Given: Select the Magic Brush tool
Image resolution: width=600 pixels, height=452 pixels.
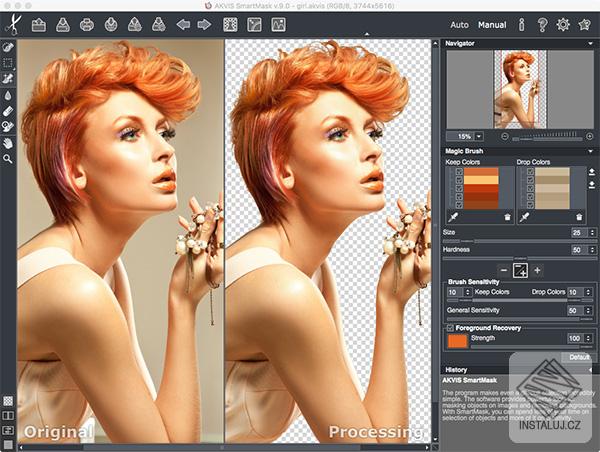Looking at the screenshot, I should (8, 79).
